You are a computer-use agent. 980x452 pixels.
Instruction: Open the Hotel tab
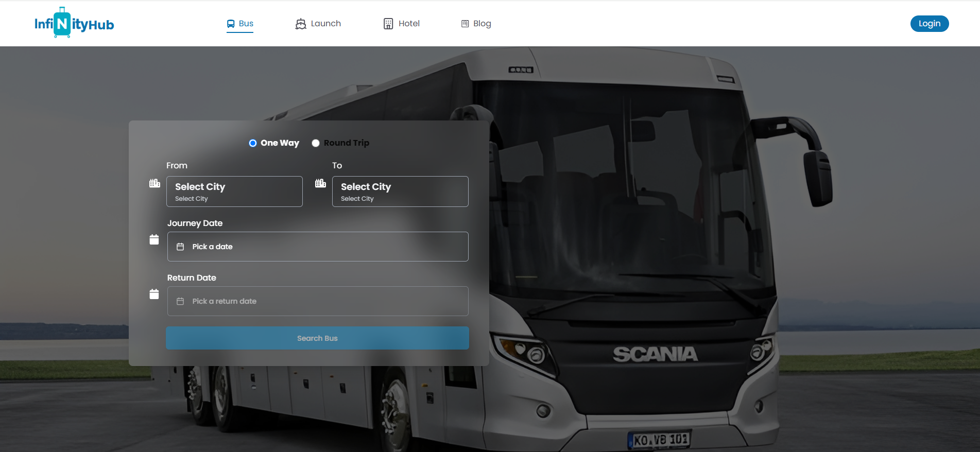[x=402, y=24]
